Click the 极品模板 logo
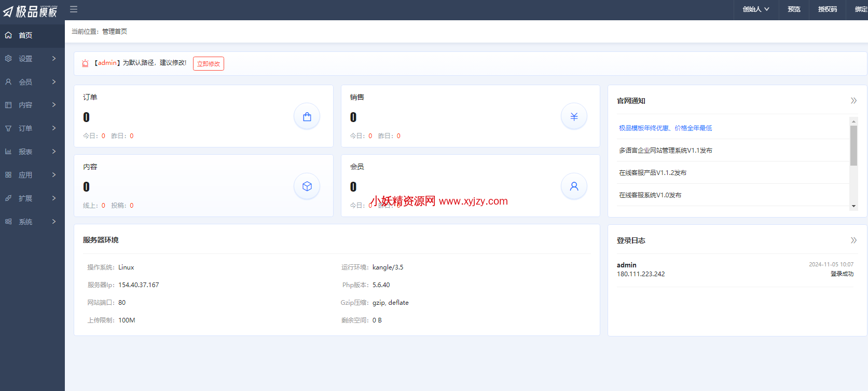 click(30, 11)
